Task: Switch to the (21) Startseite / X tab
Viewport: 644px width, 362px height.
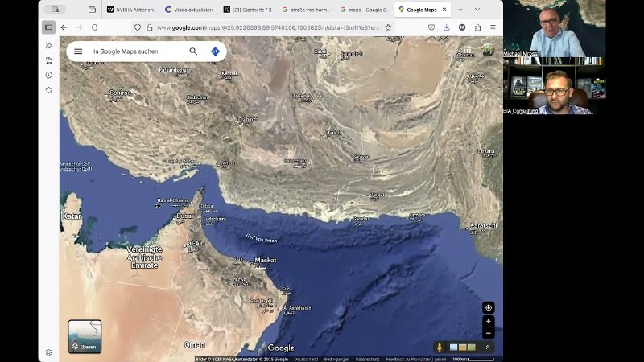Action: [x=248, y=10]
